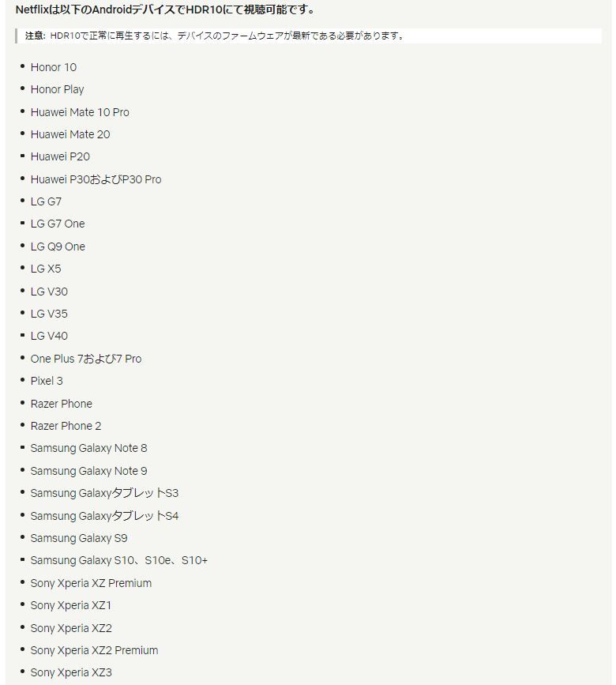Screen dimensions: 616x685
Task: Click the LG G7 One item
Action: (x=58, y=224)
